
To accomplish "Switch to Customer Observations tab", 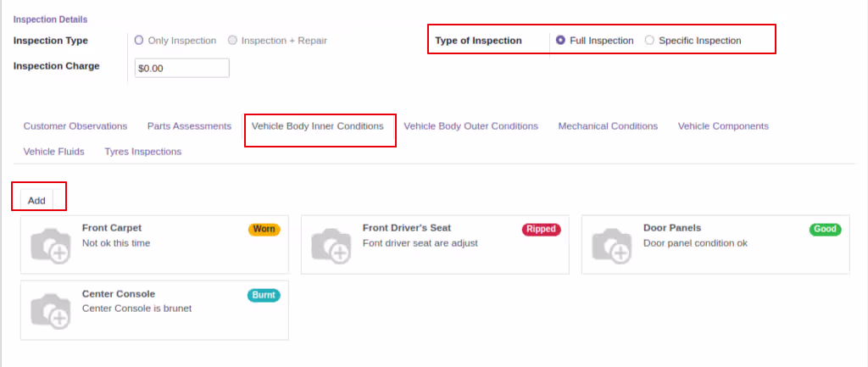I will point(75,126).
